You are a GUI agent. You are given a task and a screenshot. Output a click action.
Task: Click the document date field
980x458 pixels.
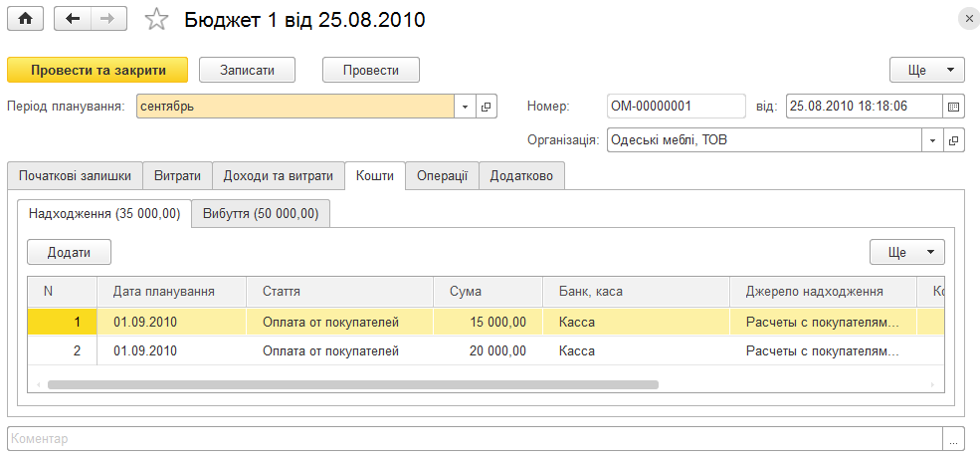(x=864, y=107)
